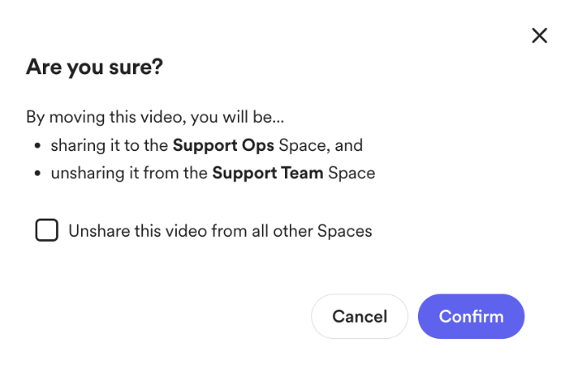Click 'Space, and' after Support Ops
The height and width of the screenshot is (386, 588).
(x=320, y=145)
